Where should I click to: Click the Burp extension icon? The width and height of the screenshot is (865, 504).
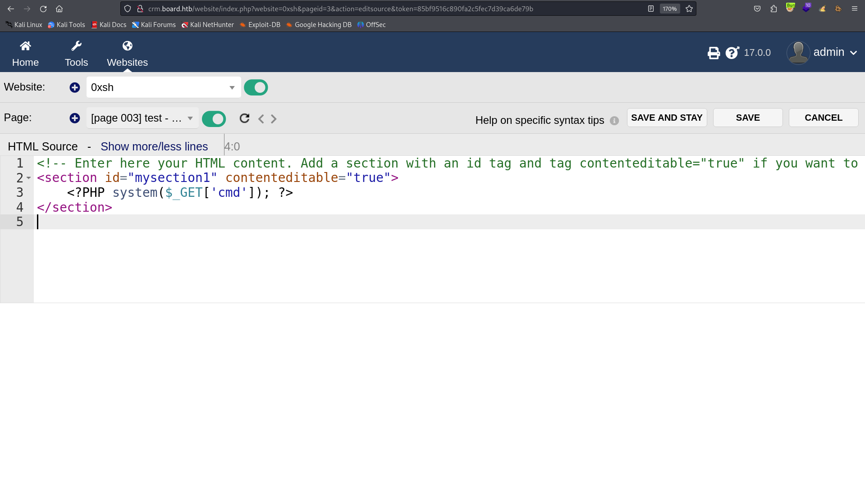tap(790, 8)
